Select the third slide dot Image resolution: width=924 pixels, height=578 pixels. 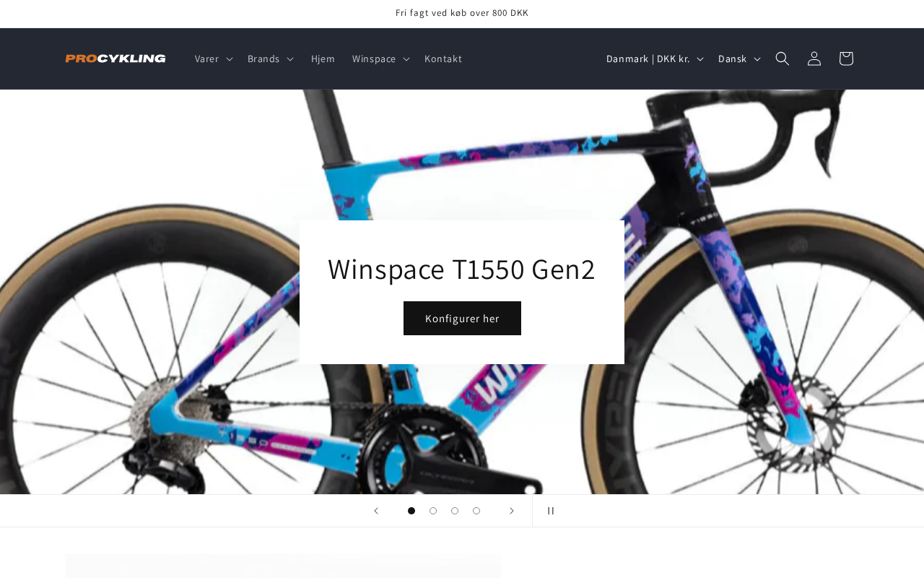coord(455,511)
